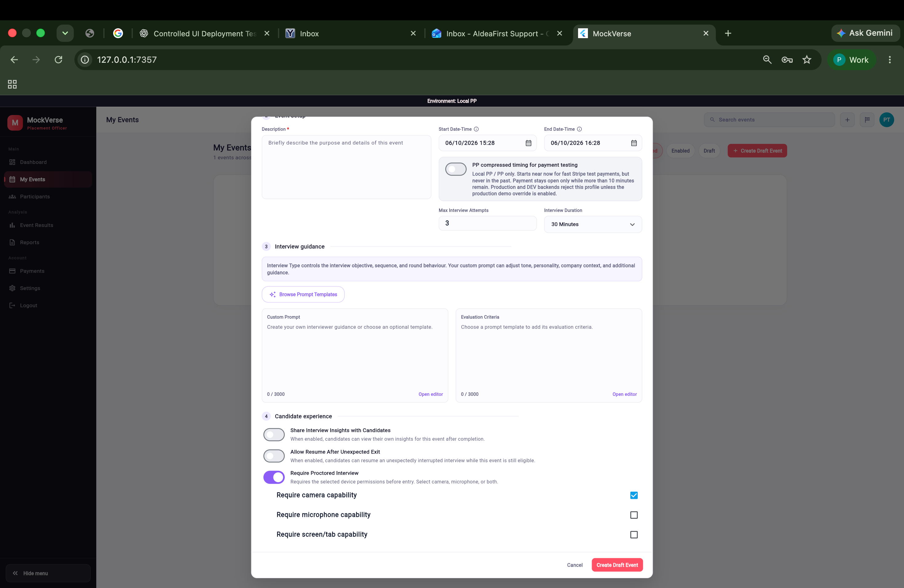Open the PT user avatar
The height and width of the screenshot is (588, 904).
pos(886,120)
